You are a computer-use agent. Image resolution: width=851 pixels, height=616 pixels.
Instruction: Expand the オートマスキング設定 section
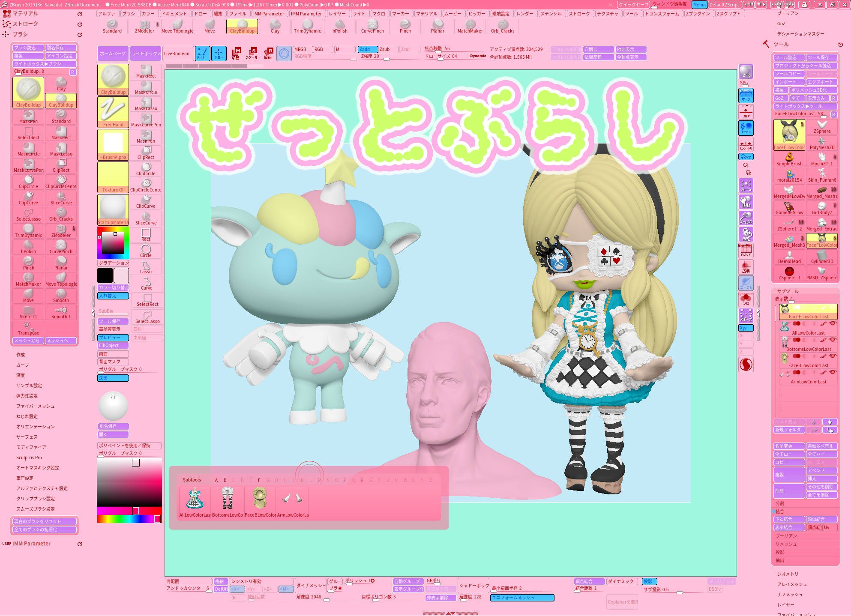point(38,468)
